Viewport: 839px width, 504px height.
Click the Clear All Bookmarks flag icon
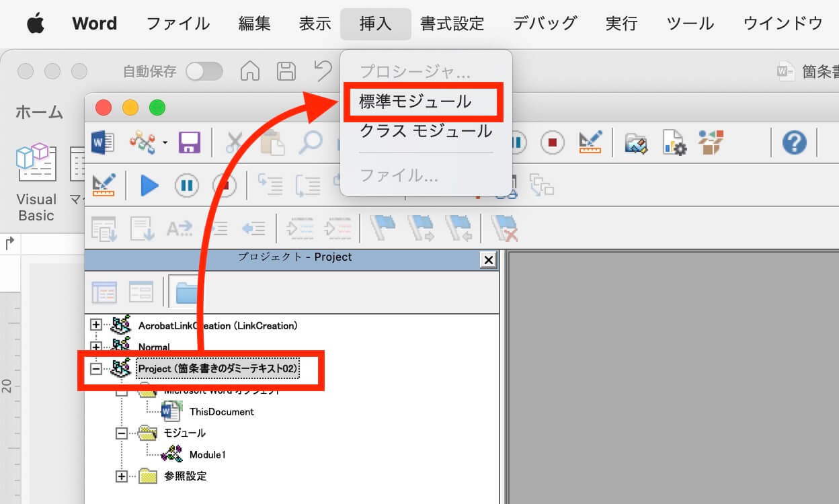tap(504, 228)
